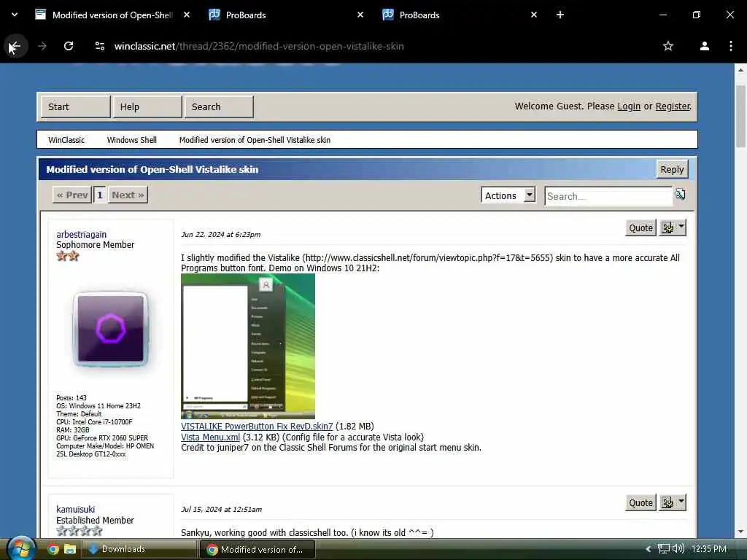Open the Help forum menu
This screenshot has height=560, width=747.
tap(147, 106)
